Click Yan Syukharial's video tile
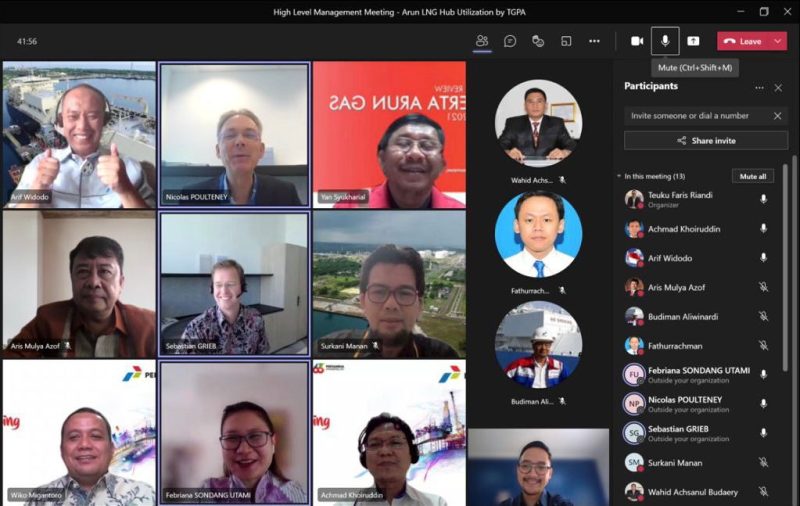 (389, 135)
